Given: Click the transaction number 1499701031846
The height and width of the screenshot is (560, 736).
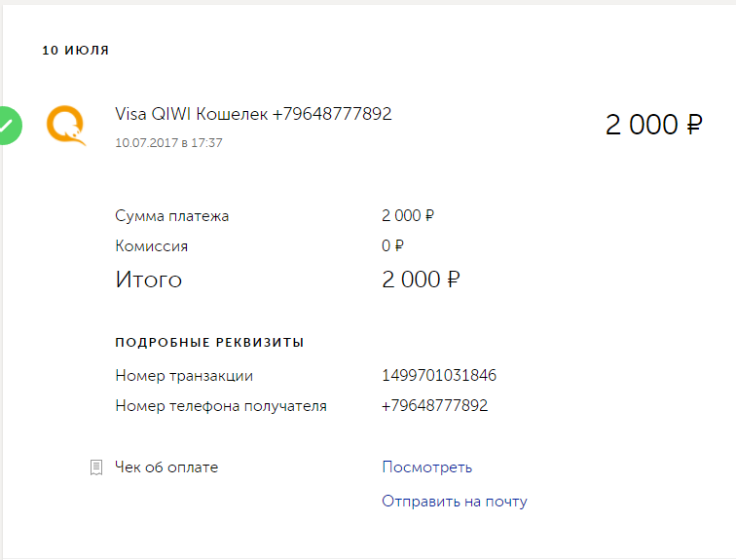Looking at the screenshot, I should [439, 376].
